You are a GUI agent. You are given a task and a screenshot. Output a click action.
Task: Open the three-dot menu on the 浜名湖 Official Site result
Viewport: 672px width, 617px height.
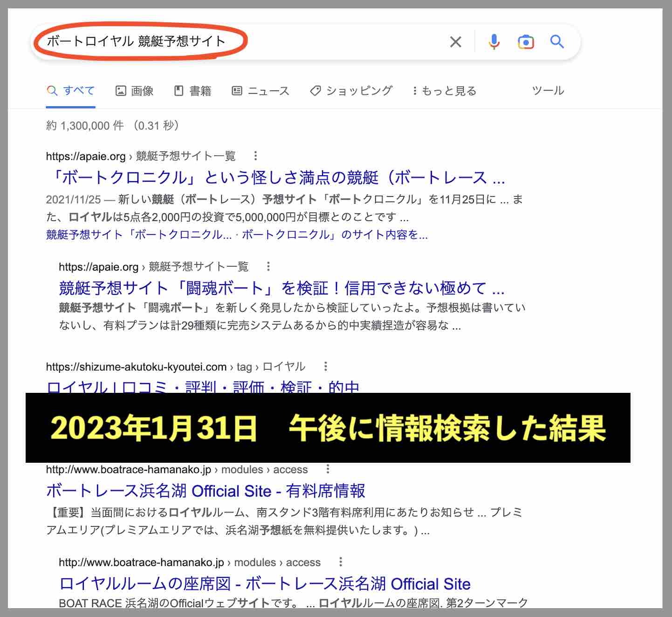point(328,469)
